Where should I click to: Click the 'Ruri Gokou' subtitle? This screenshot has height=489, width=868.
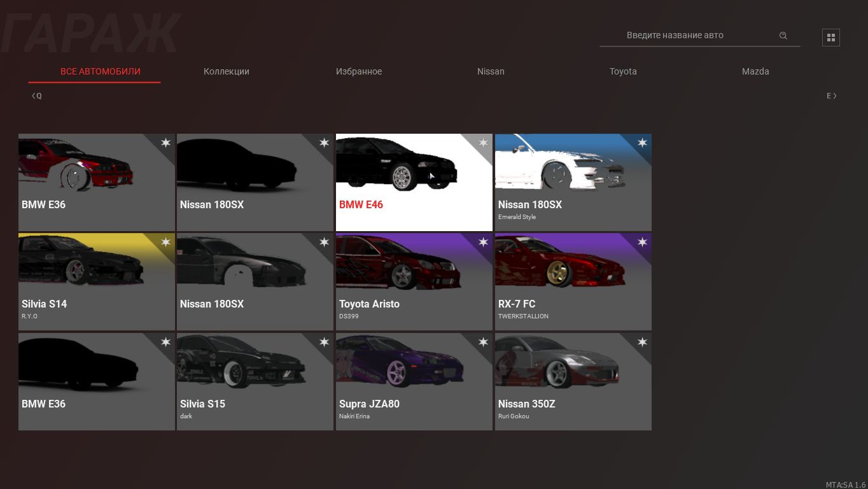(x=514, y=416)
